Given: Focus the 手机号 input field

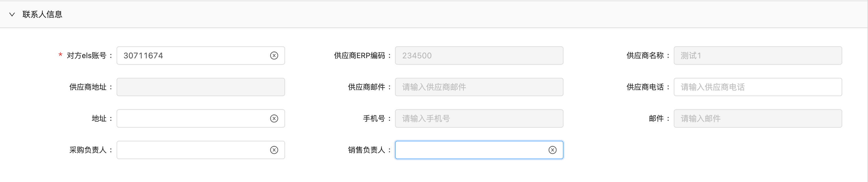Looking at the screenshot, I should (x=479, y=118).
